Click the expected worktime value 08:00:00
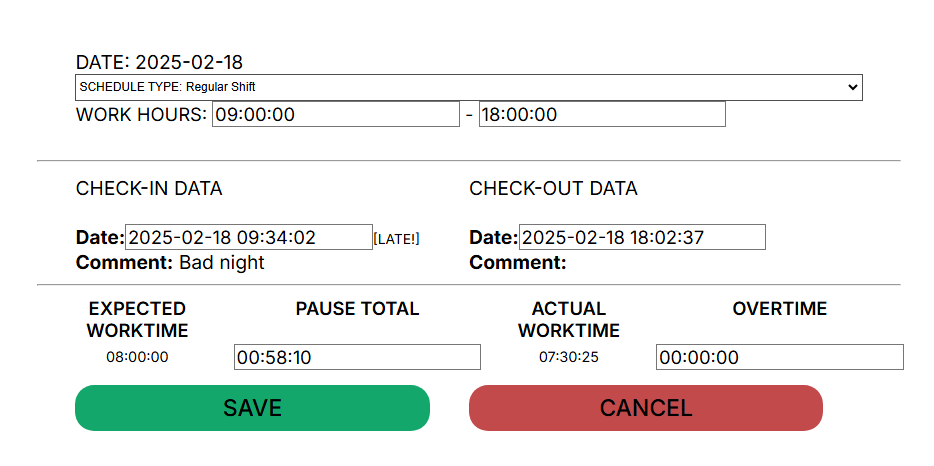This screenshot has height=466, width=934. point(137,357)
